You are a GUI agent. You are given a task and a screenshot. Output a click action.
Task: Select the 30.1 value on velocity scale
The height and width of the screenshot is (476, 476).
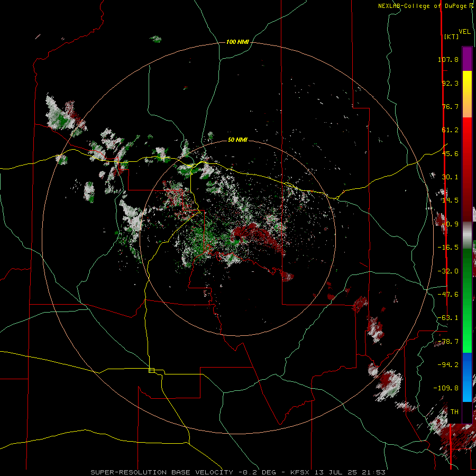tap(450, 177)
